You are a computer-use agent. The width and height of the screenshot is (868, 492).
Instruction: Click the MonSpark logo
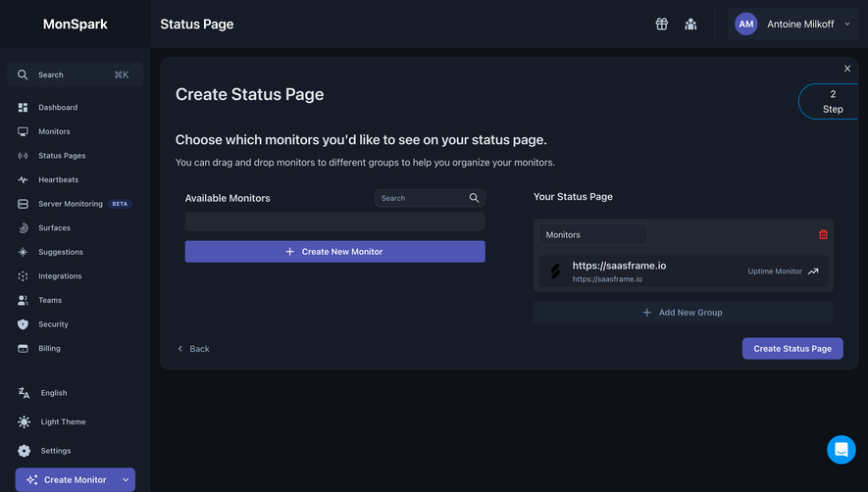pos(76,24)
